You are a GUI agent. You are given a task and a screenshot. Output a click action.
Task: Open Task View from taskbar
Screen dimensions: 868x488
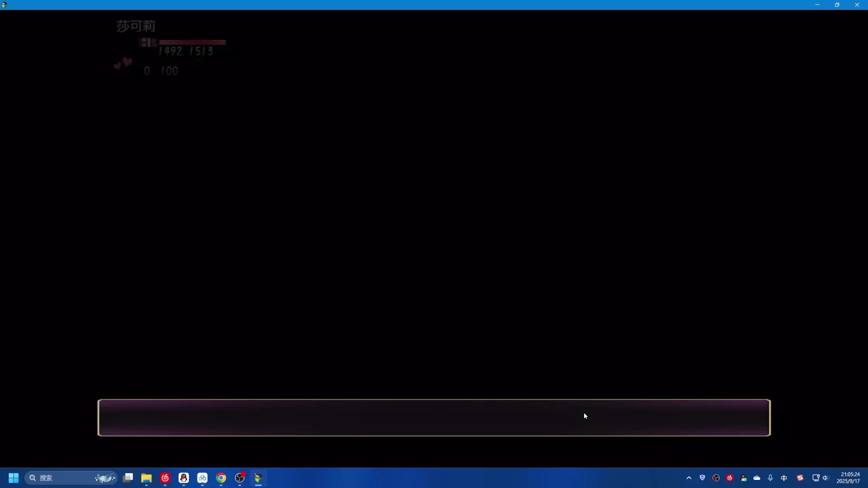(x=128, y=478)
